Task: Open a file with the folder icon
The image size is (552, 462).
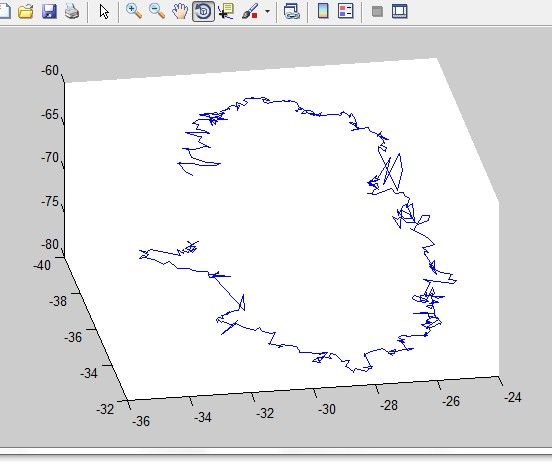Action: click(26, 12)
